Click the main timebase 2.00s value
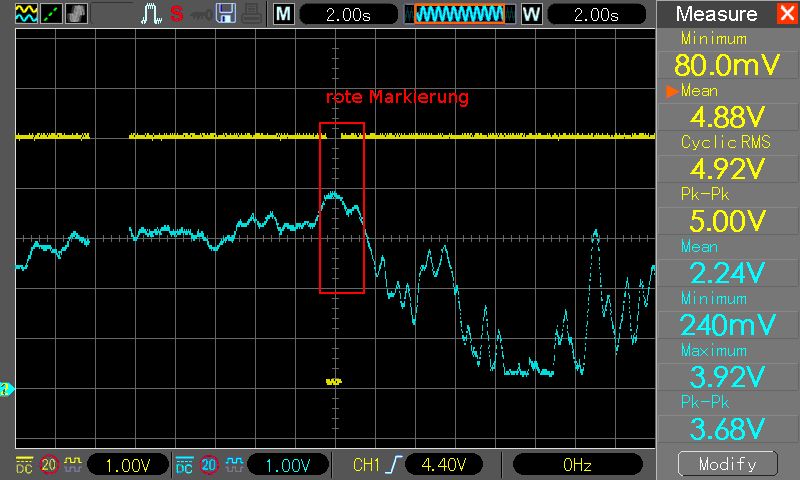Image resolution: width=800 pixels, height=480 pixels. point(348,14)
